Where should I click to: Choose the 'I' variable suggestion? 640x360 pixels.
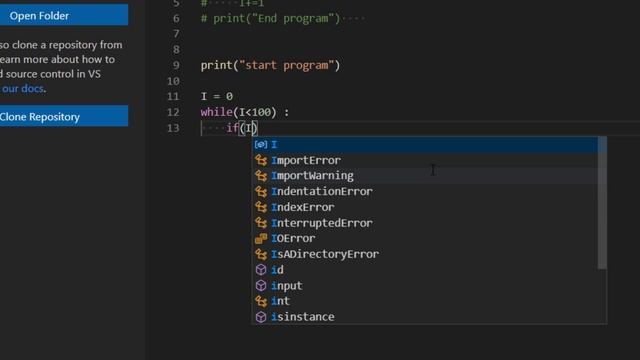point(425,144)
